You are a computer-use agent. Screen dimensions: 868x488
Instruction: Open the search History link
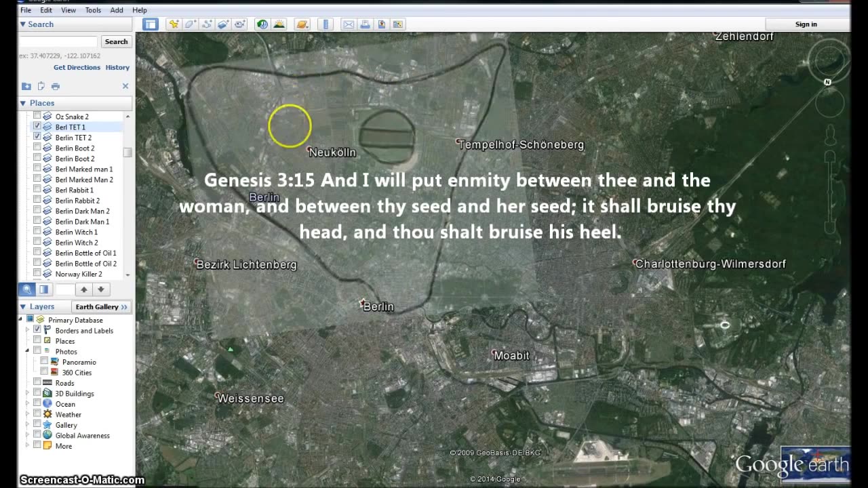117,68
